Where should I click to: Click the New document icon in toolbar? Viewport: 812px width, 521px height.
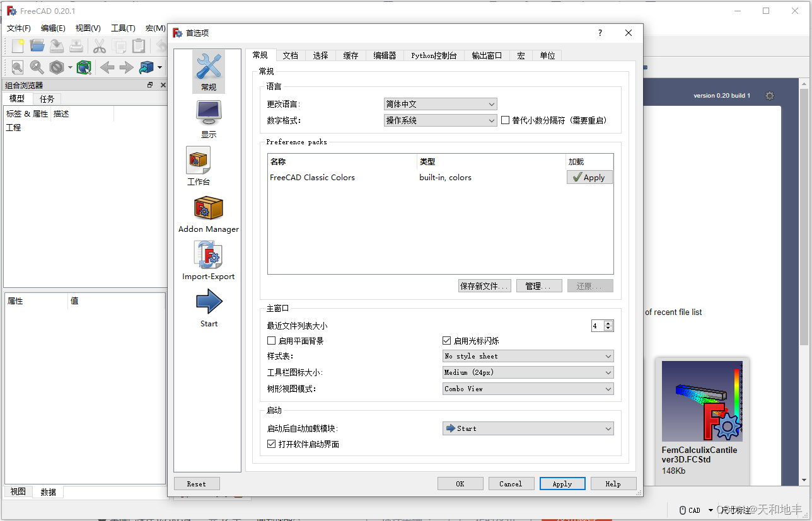coord(18,45)
